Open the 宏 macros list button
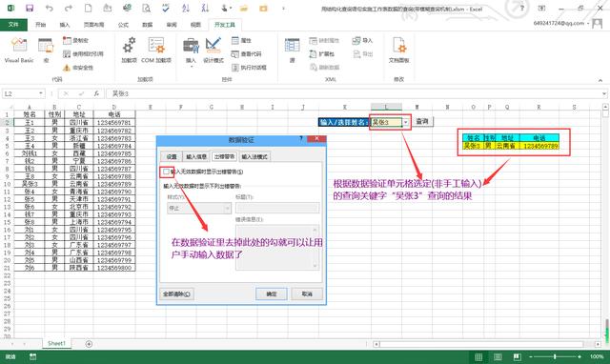Screen dimensions: 610x364 tap(46, 50)
